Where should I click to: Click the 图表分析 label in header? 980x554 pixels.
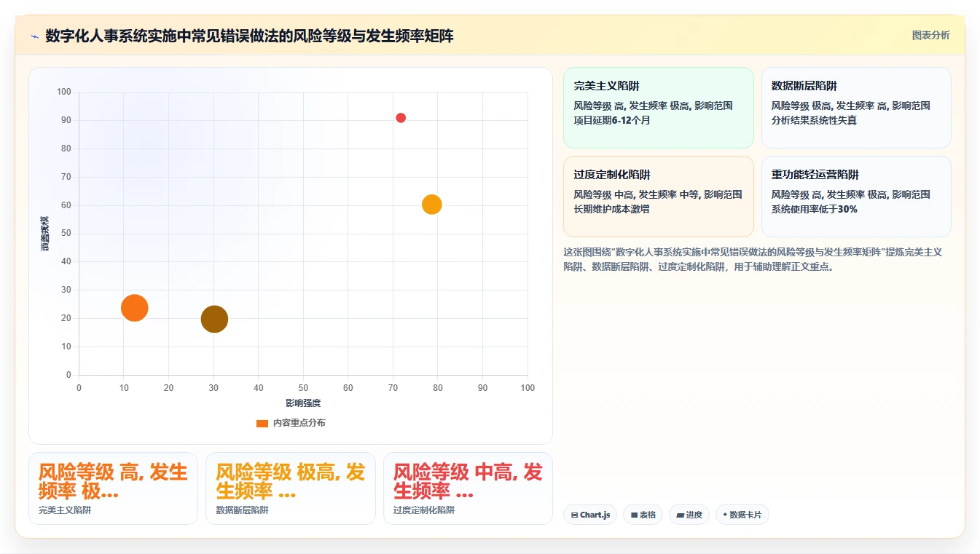(930, 35)
